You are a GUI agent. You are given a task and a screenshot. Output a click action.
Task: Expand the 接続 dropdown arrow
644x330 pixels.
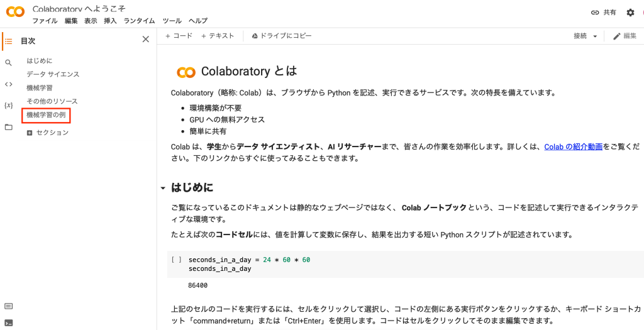595,36
